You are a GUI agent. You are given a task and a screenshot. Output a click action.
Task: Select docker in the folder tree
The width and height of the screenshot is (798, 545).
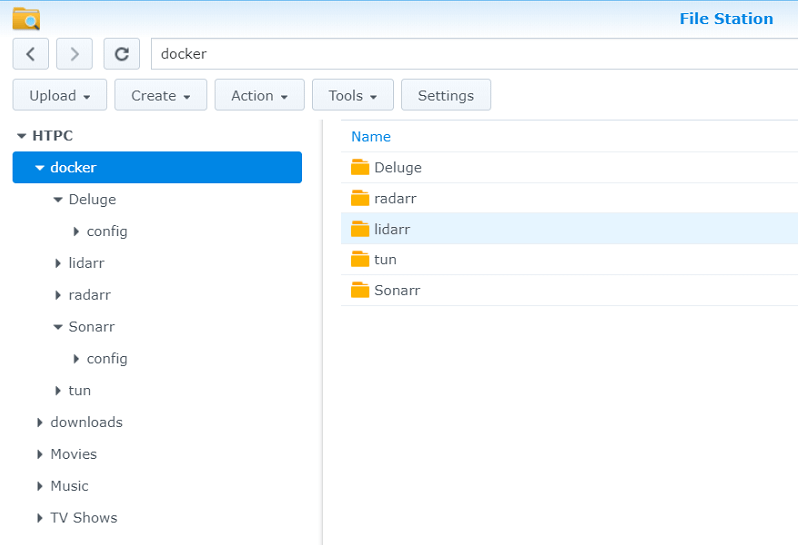(x=73, y=167)
